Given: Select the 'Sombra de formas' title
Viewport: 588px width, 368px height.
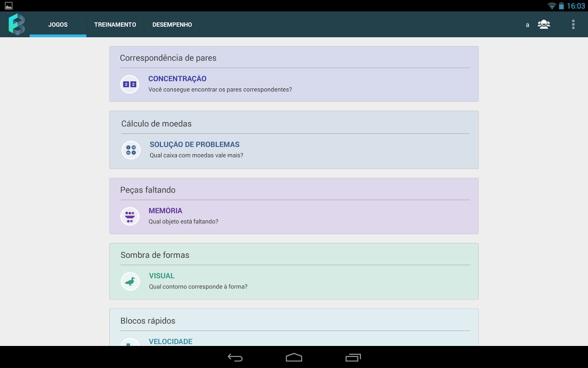Looking at the screenshot, I should (x=155, y=255).
